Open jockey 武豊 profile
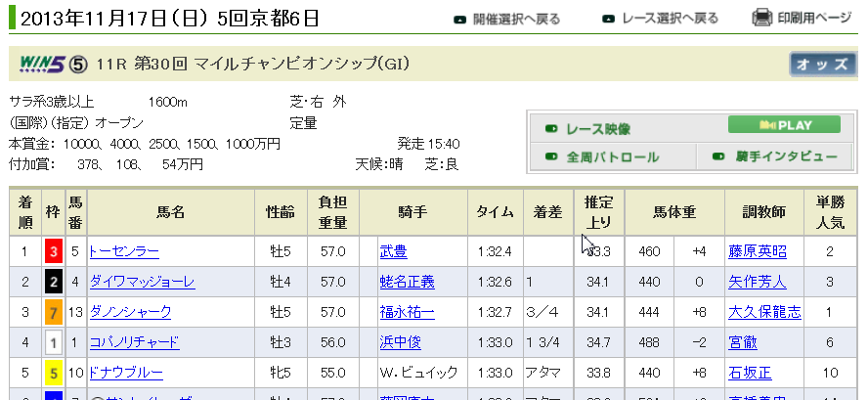The image size is (868, 400). click(394, 252)
